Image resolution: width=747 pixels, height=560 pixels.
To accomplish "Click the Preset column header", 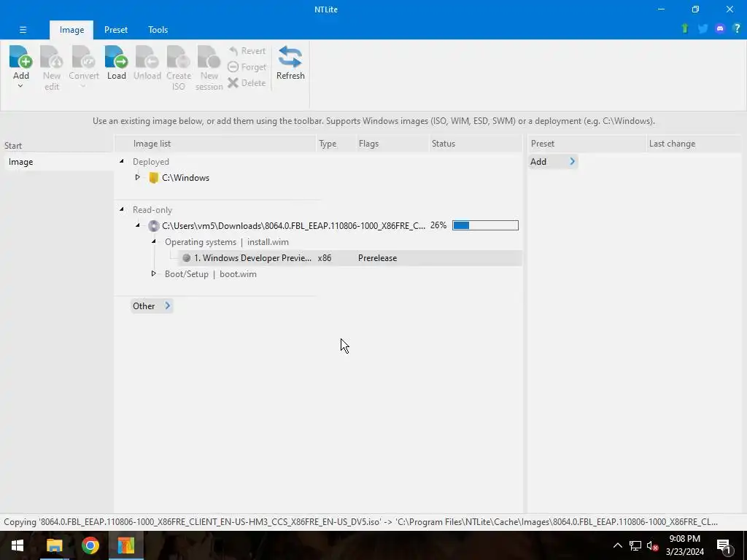I will point(587,144).
